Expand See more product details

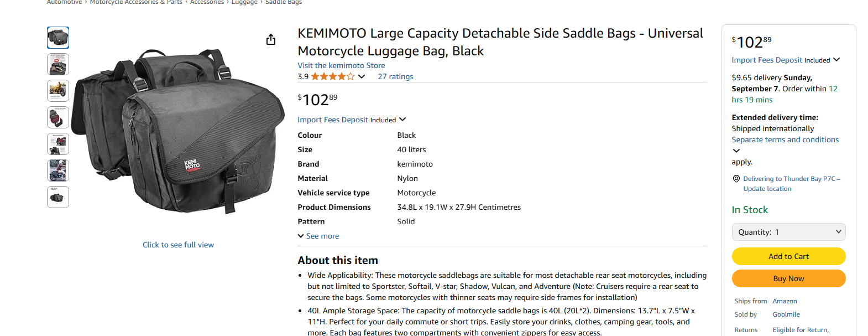point(318,236)
